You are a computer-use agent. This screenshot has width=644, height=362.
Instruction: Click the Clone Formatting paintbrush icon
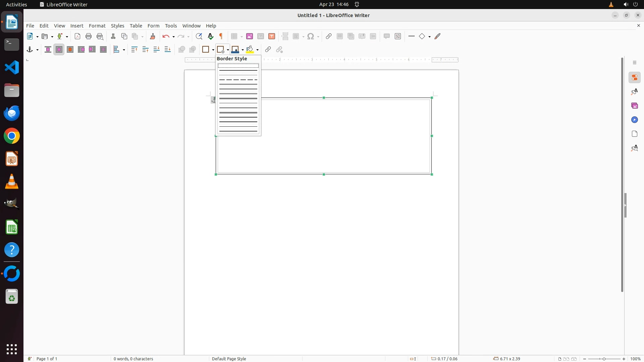click(153, 36)
